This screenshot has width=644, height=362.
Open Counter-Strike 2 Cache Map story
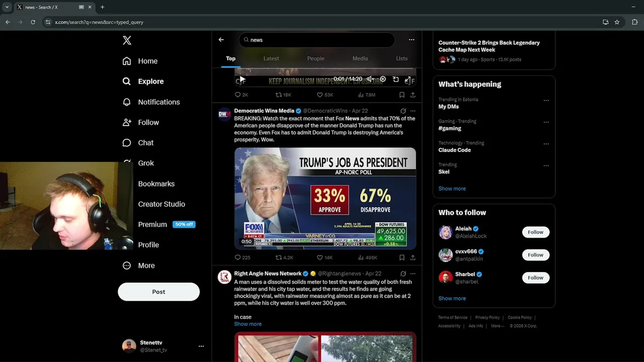click(494, 50)
